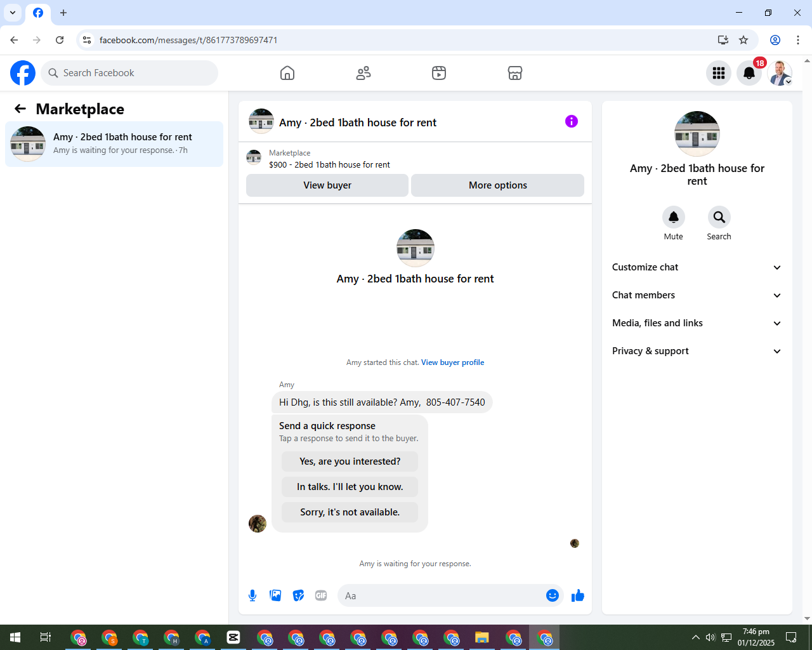812x650 pixels.
Task: Open Chrome three-dot menu
Action: [x=798, y=40]
